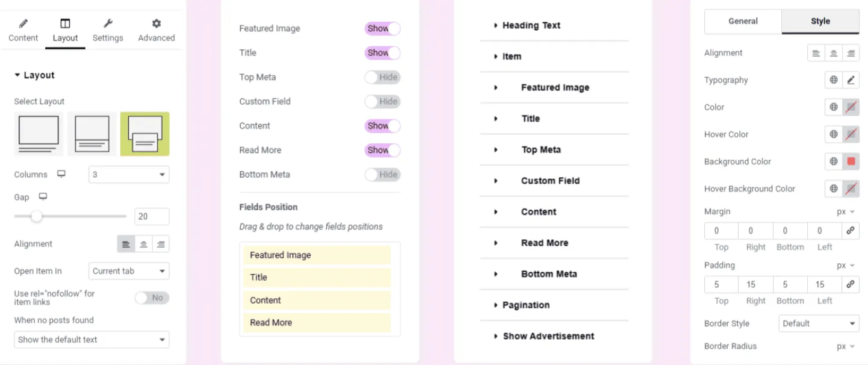Set Style alignment to center
Image resolution: width=868 pixels, height=365 pixels.
pos(834,53)
